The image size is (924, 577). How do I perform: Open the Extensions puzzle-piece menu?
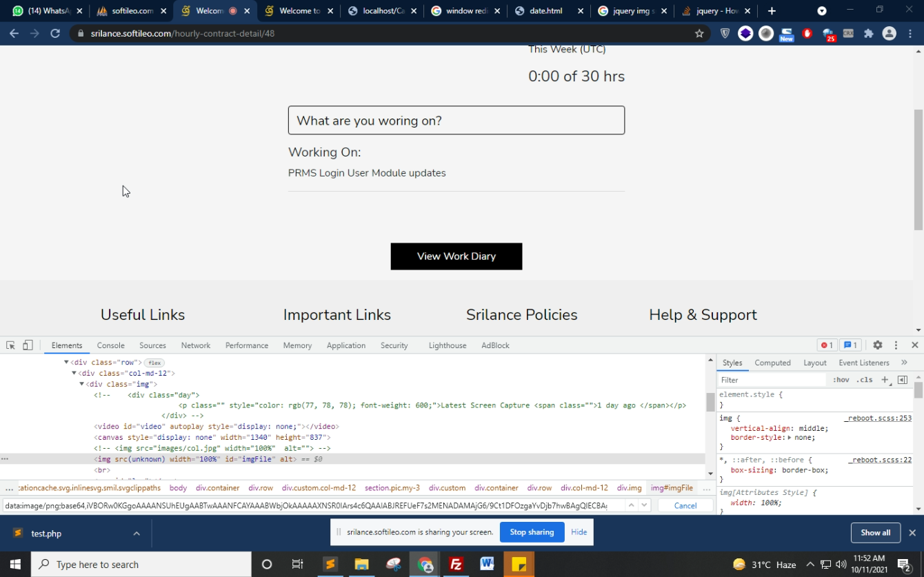[869, 33]
